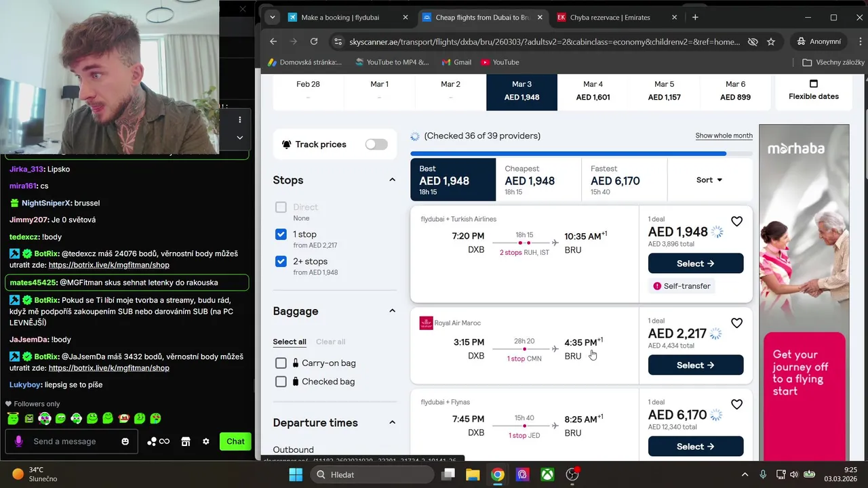Open the emoji picker in chat
Viewport: 868px width, 488px height.
125,441
